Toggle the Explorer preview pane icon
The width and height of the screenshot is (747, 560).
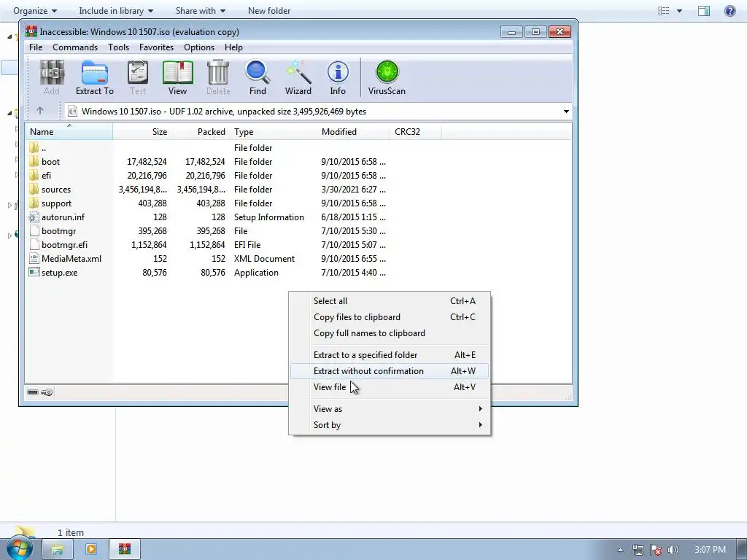point(704,10)
